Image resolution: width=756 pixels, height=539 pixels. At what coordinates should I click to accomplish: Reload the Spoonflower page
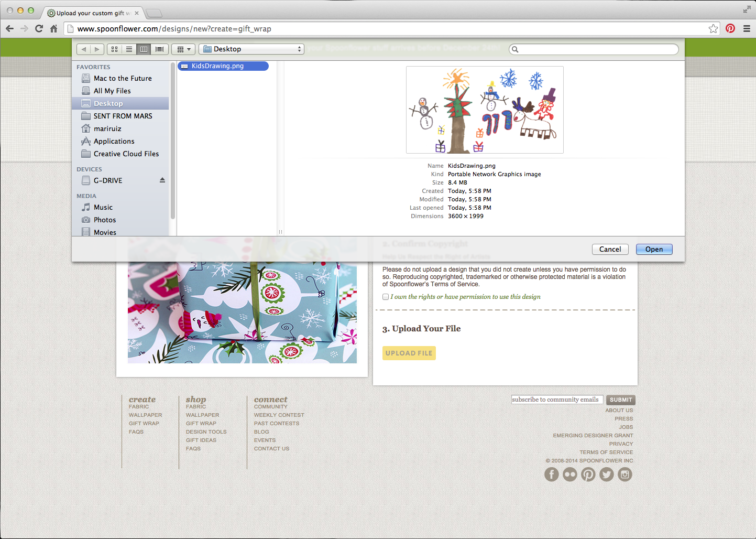tap(39, 28)
